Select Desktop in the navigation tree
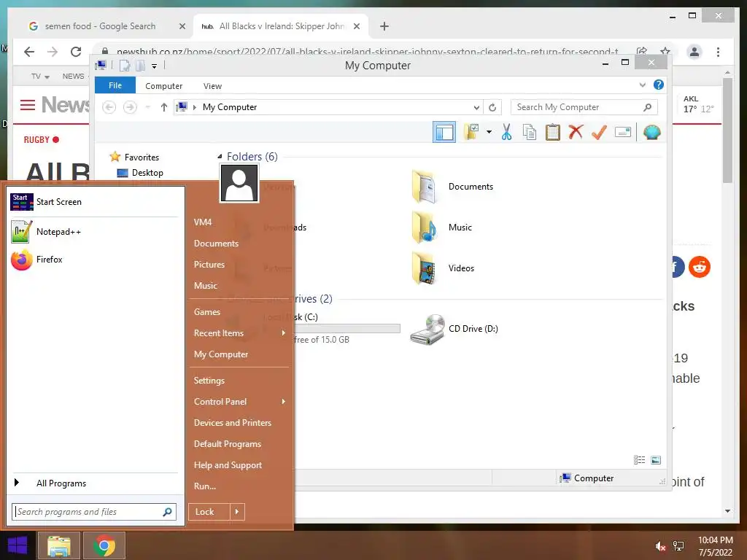 pyautogui.click(x=147, y=173)
